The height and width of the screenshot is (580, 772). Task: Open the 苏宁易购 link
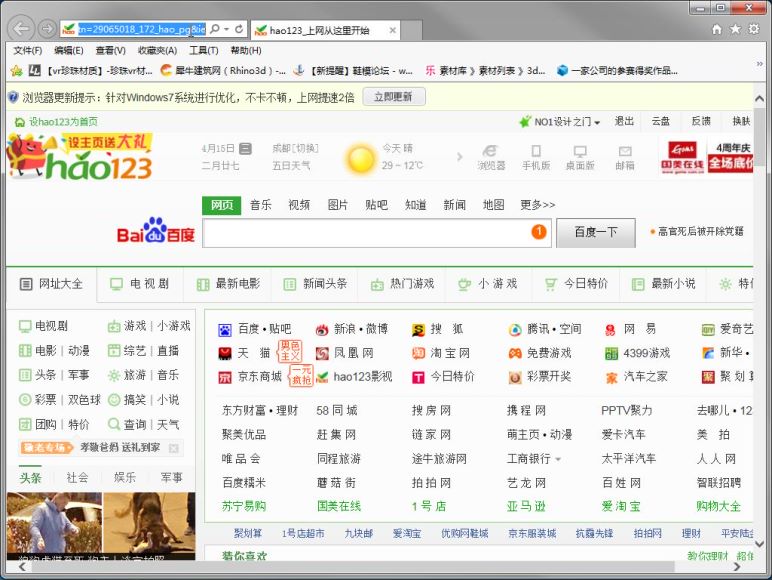point(244,506)
